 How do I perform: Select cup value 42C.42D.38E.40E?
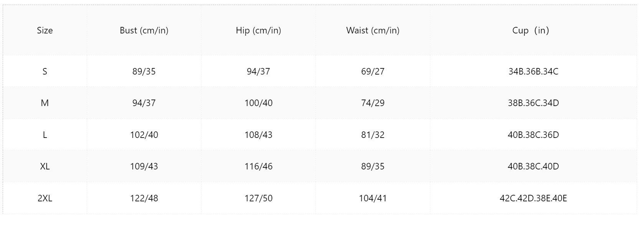point(533,198)
